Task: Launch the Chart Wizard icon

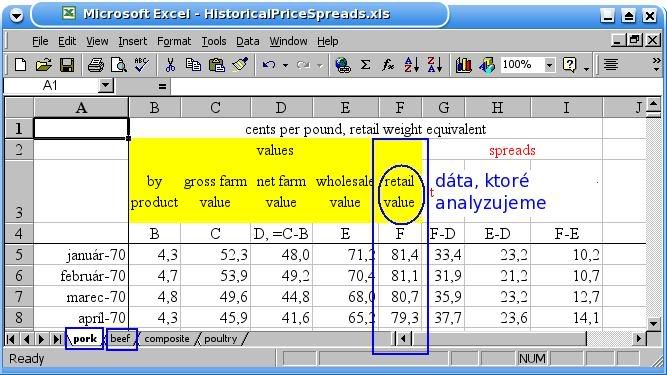Action: [463, 65]
